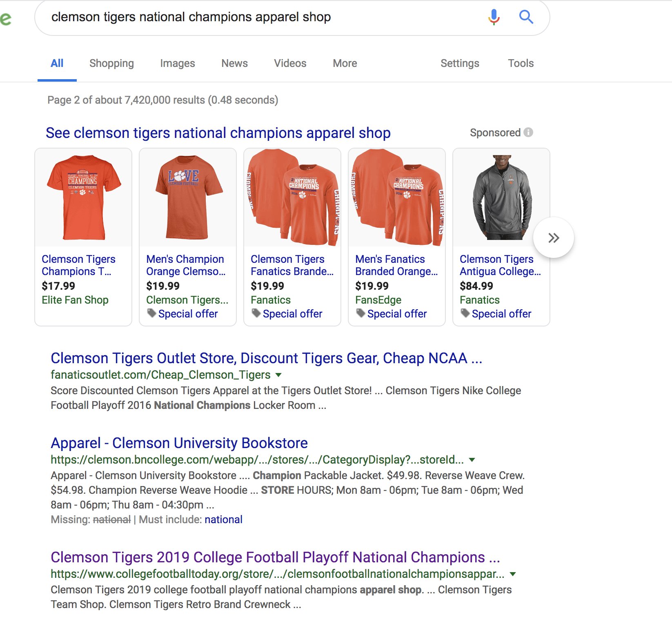The image size is (672, 626).
Task: Click the results count text 'Page 2 of about 7,420,000 results'
Action: coord(163,100)
